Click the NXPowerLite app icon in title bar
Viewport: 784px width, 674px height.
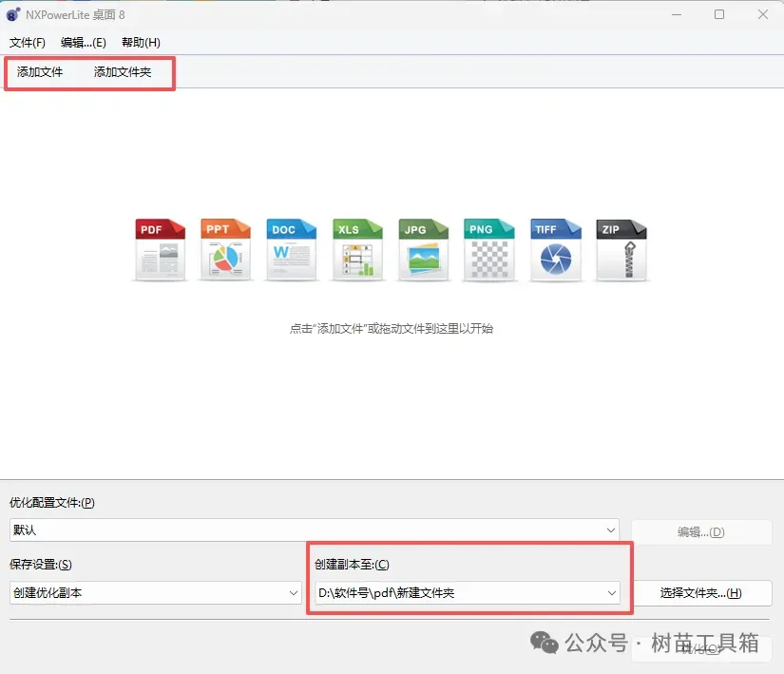[x=13, y=15]
